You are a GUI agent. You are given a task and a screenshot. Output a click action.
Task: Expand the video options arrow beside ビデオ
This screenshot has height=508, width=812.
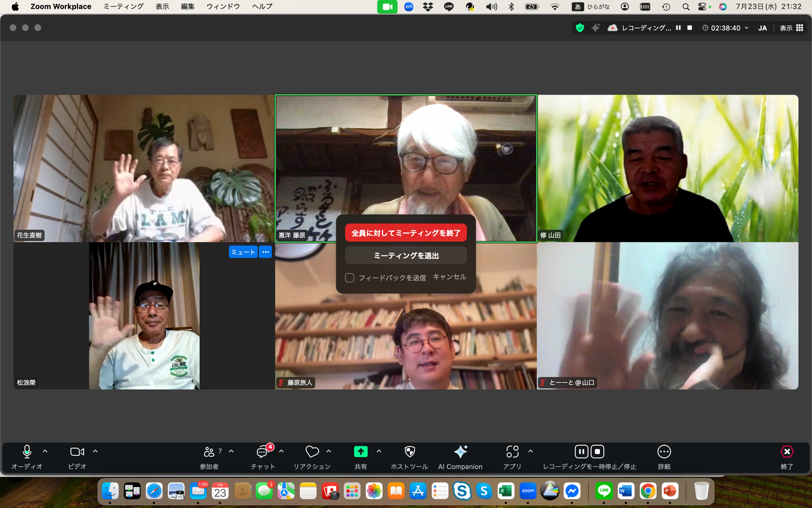(95, 451)
